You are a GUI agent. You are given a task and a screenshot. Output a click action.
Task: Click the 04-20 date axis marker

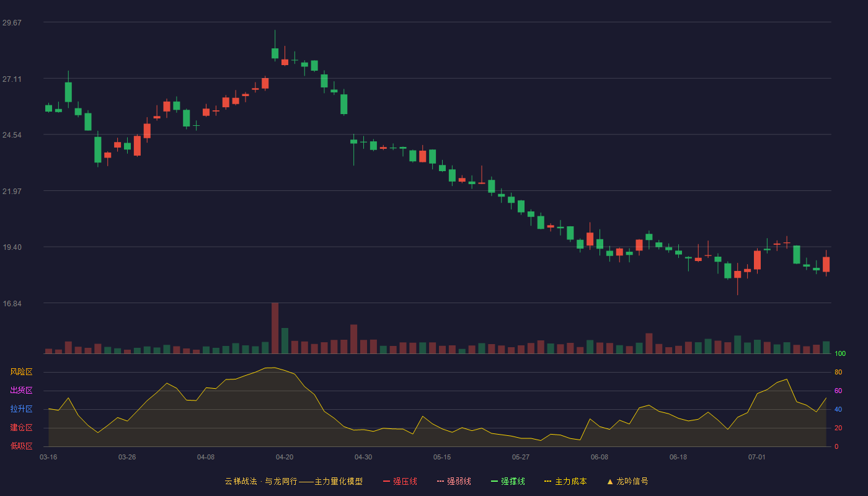coord(285,457)
